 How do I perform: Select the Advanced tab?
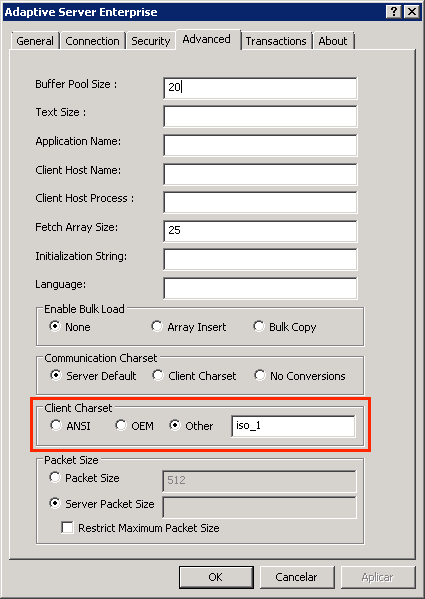click(x=207, y=39)
